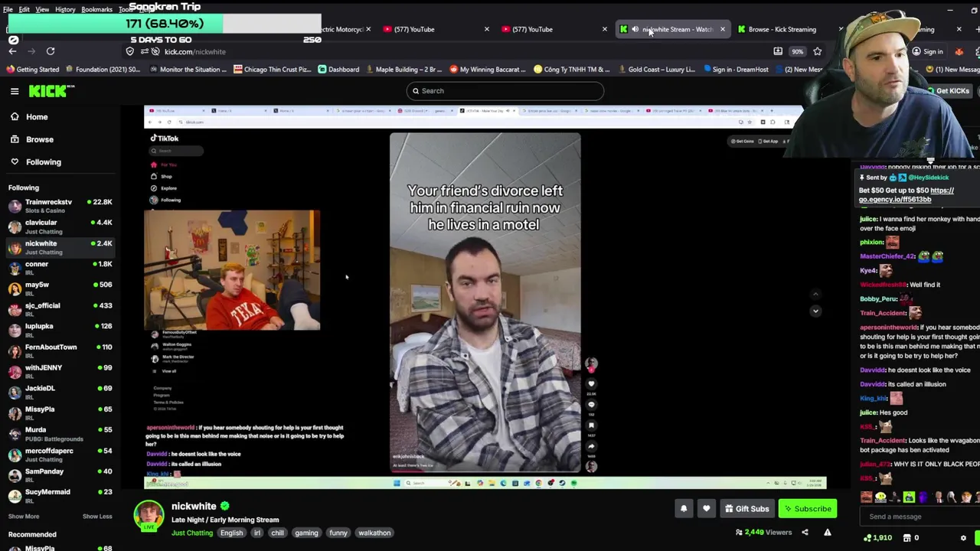Select the English tag
Screen dimensions: 980x551
pos(231,533)
